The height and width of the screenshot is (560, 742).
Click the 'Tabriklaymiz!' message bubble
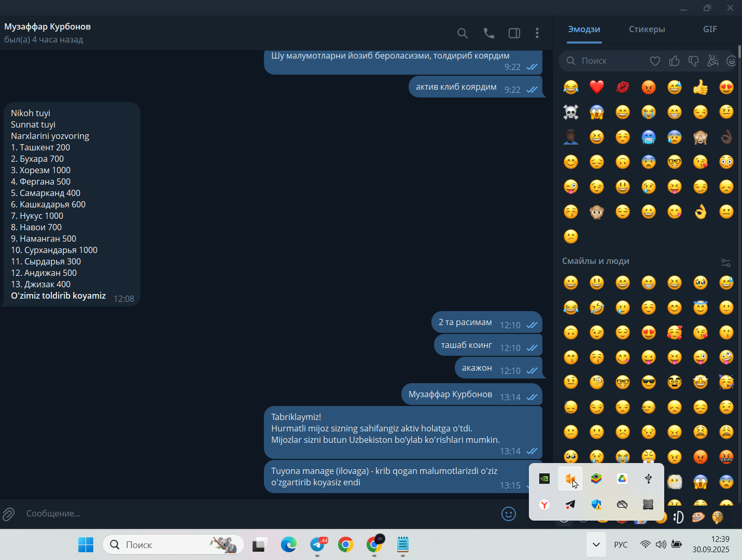point(403,432)
